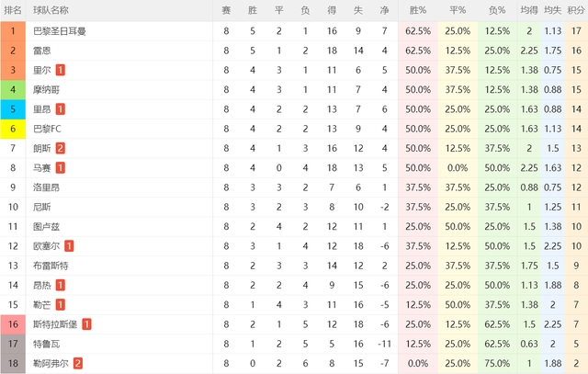Screen dimensions: 588x374
Task: Open the 布雷斯特 team link
Action: pos(51,266)
